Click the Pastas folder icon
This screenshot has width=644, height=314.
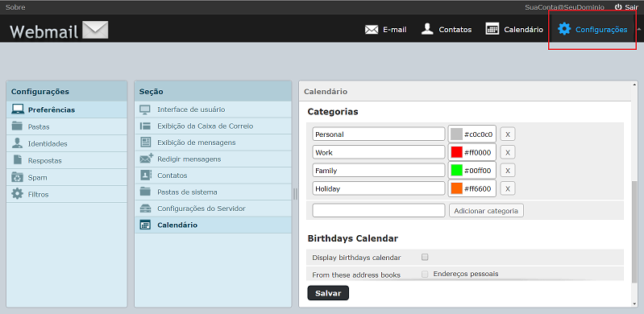17,126
